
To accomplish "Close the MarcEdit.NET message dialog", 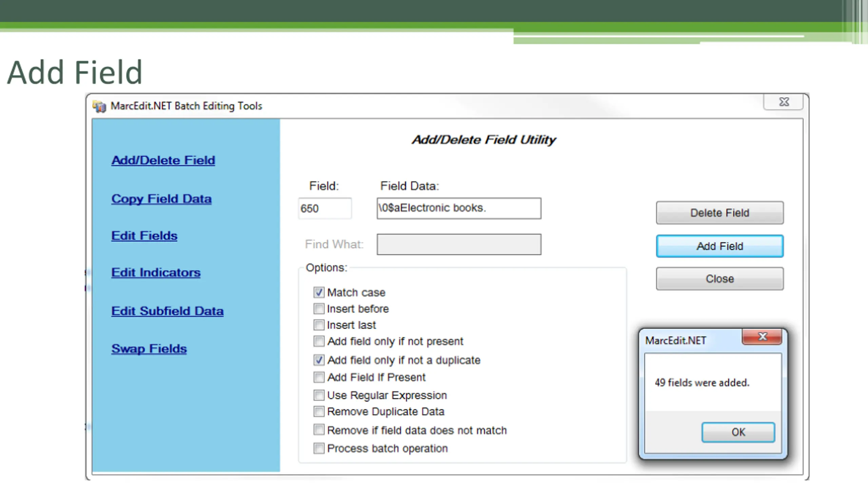I will (x=762, y=337).
